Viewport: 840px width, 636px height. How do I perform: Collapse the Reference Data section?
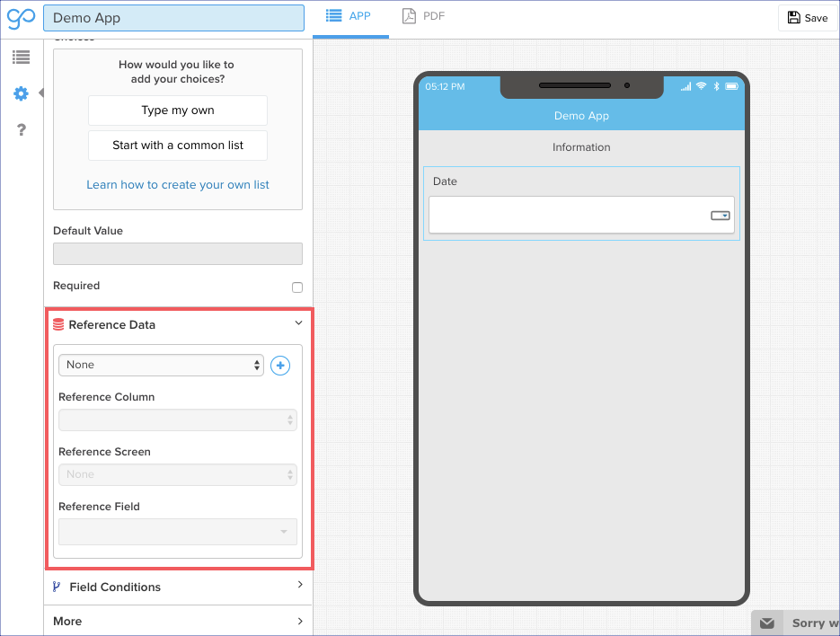[298, 324]
